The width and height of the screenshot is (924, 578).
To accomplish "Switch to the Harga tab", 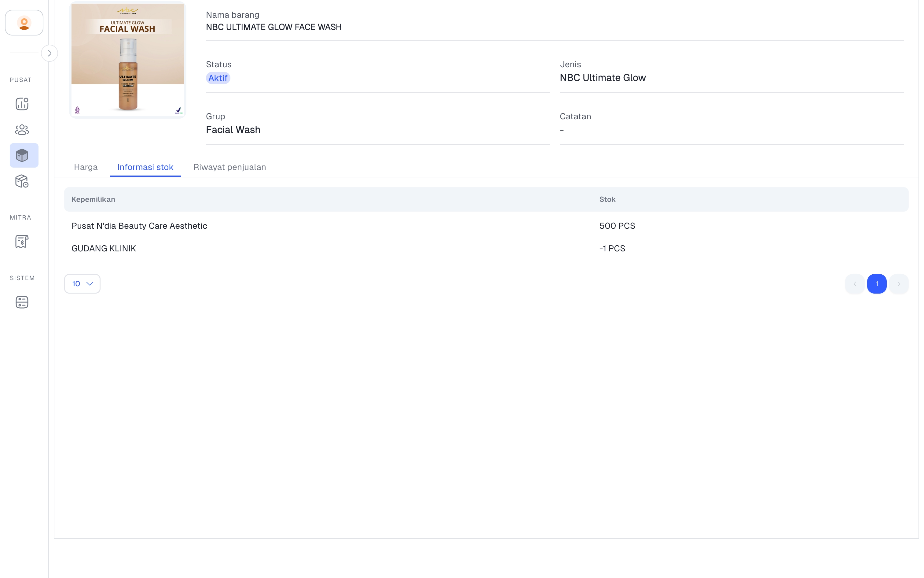I will 86,167.
